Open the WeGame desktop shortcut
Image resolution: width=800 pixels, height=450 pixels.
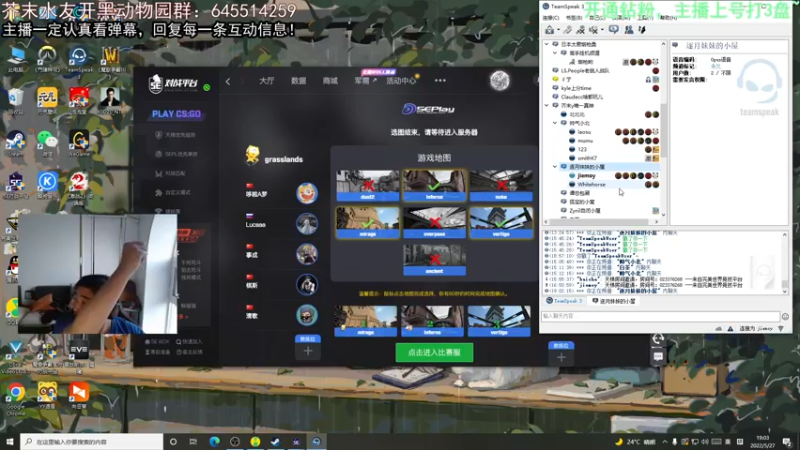[79, 143]
